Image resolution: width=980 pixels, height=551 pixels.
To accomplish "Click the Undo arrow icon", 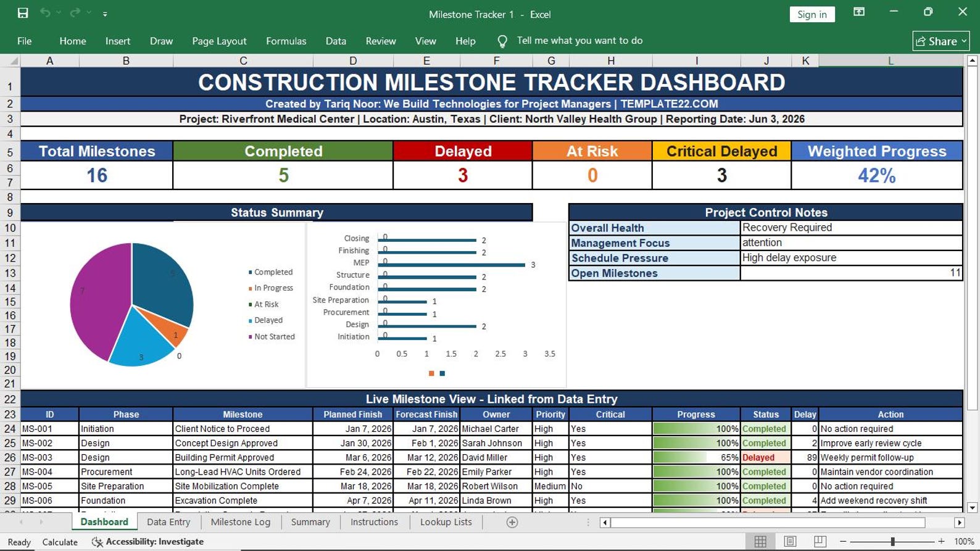I will coord(44,13).
